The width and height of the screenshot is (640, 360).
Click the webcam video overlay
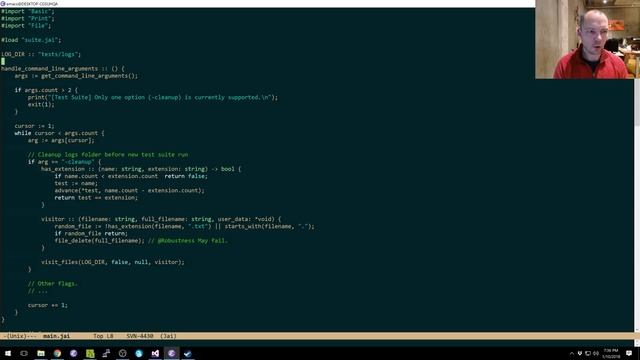(587, 39)
